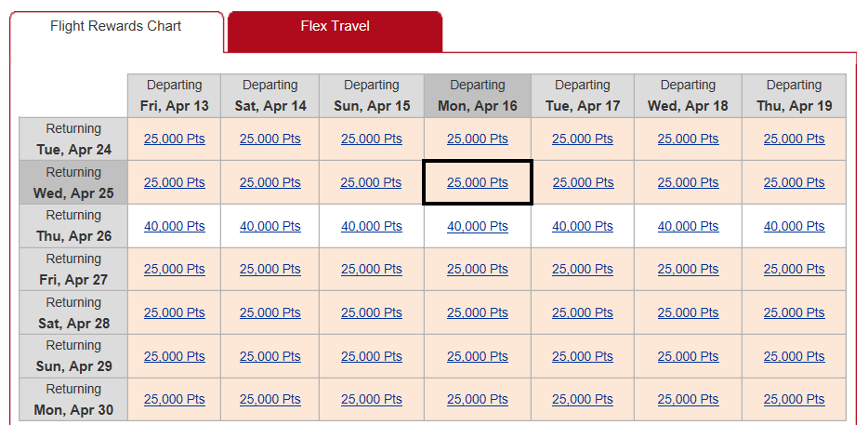Click the Departing Mon, Apr 16 column header

(x=478, y=95)
